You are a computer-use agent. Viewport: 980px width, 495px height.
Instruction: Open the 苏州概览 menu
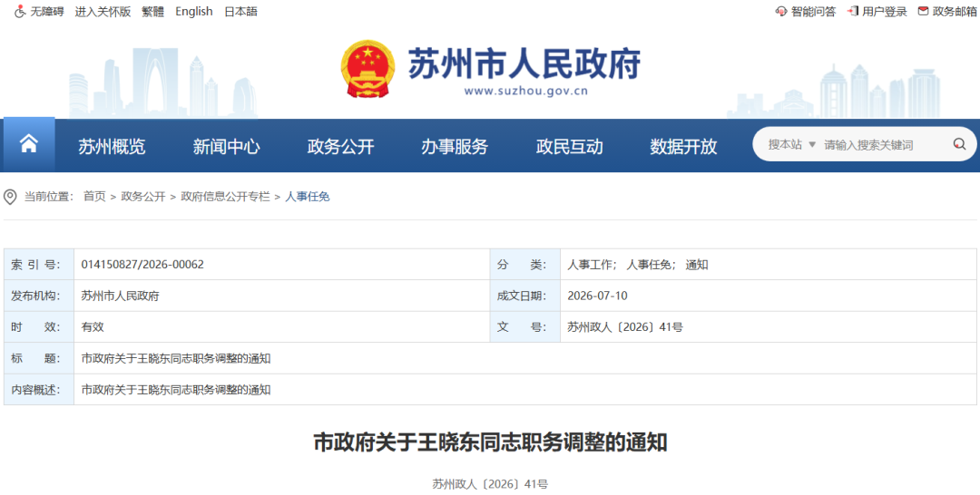(112, 146)
